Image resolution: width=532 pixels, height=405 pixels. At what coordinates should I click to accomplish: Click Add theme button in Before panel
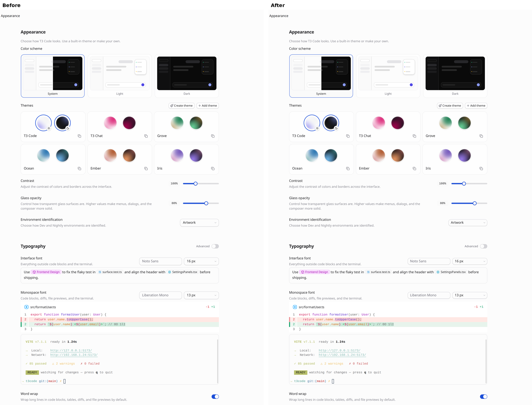[x=208, y=106]
